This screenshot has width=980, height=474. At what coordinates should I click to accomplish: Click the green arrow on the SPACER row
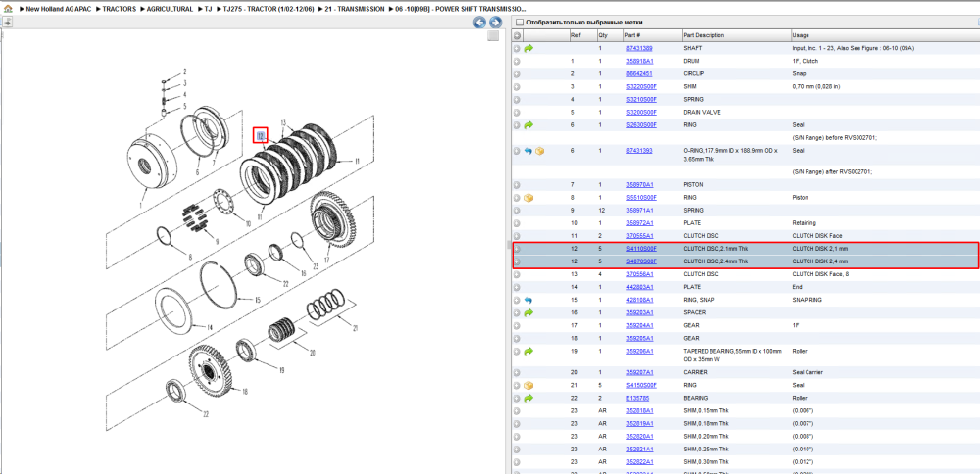[x=529, y=312]
